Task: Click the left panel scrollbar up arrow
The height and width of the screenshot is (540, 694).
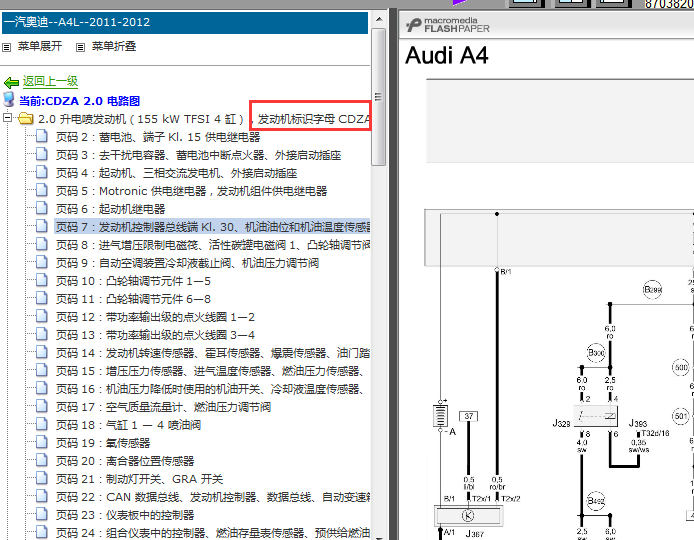Action: pos(379,19)
